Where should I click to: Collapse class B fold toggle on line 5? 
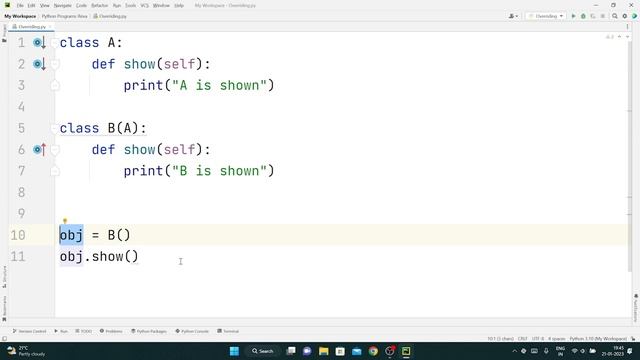[55, 128]
